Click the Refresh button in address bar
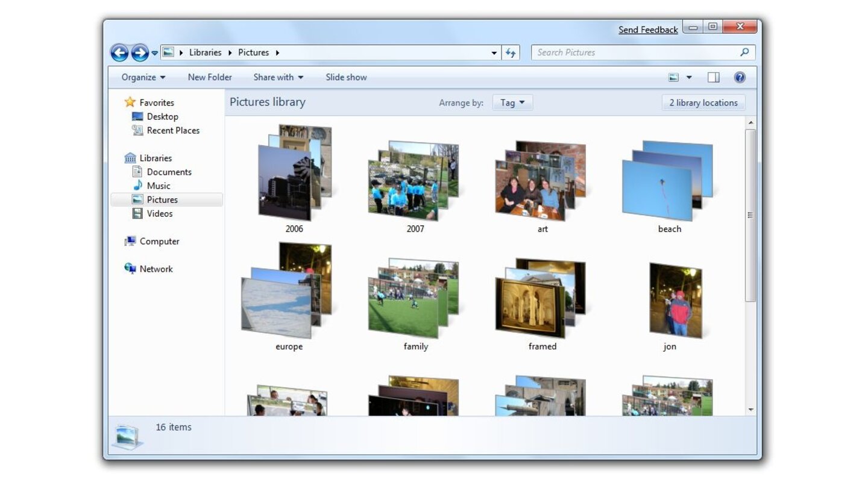 coord(511,53)
